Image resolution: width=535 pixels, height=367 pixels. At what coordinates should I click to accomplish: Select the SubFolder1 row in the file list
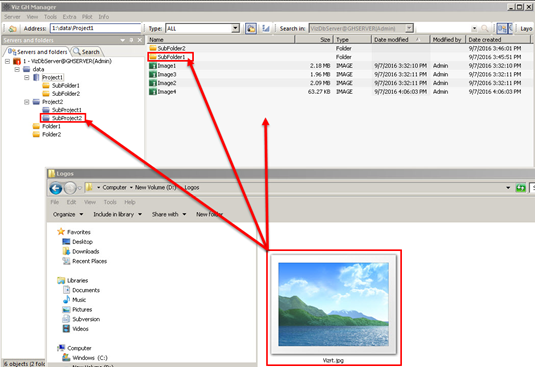[x=339, y=57]
